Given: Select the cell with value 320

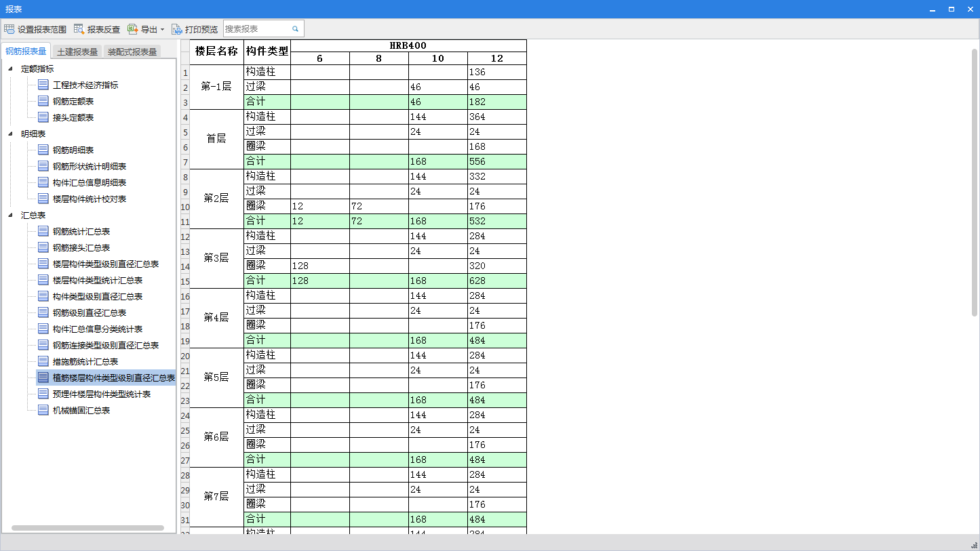Looking at the screenshot, I should [x=497, y=266].
